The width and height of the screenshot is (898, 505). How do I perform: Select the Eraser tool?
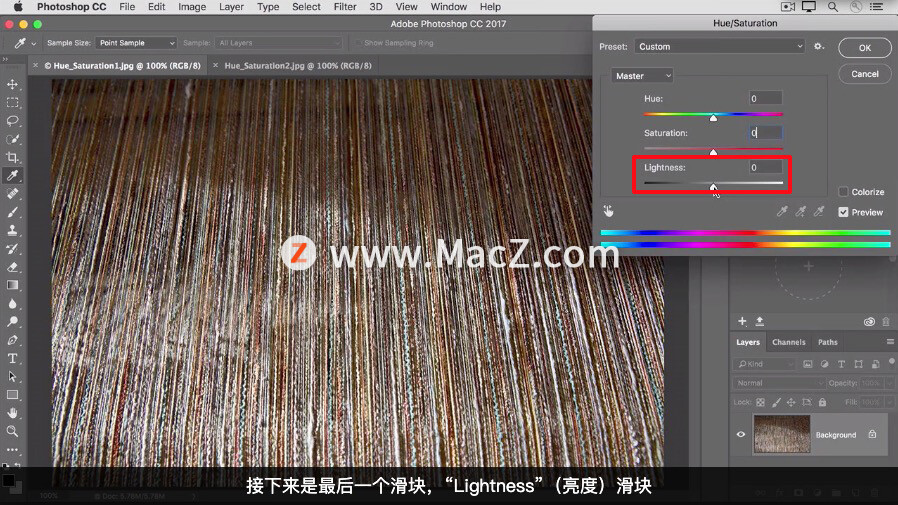(12, 267)
